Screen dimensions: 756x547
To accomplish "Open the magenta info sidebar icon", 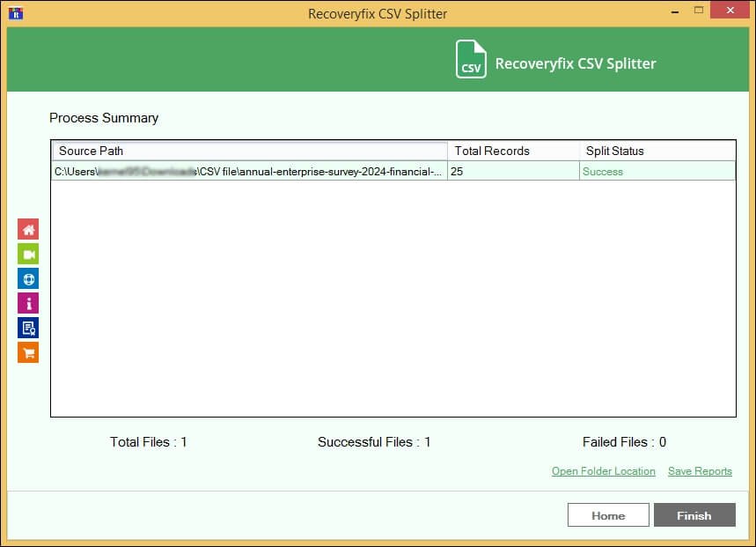I will point(28,303).
